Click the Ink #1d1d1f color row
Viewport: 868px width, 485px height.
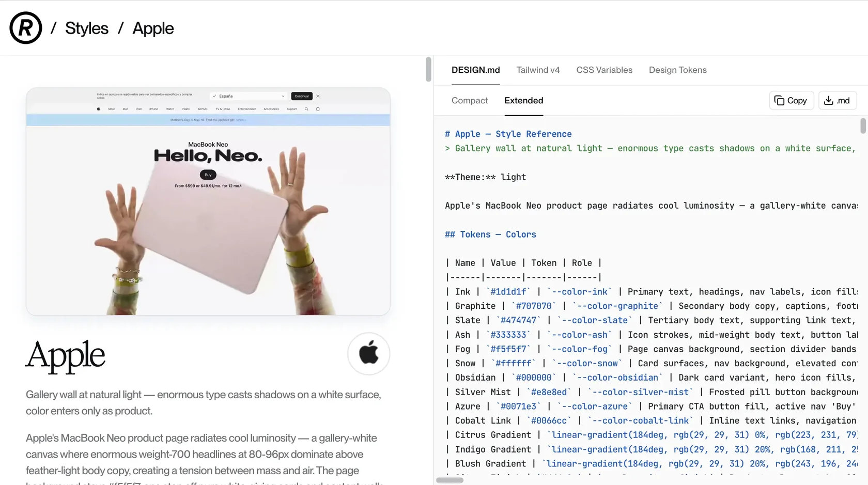tap(651, 292)
